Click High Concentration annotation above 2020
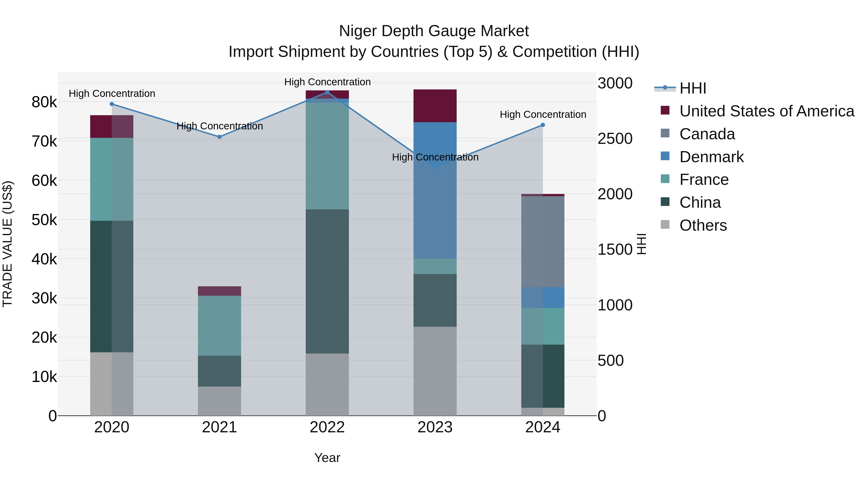868x488 pixels. [x=112, y=93]
